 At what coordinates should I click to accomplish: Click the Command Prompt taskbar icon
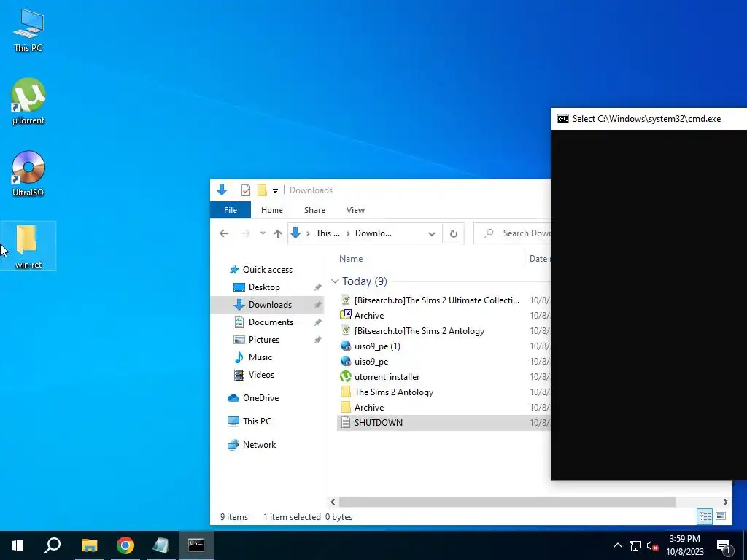click(x=196, y=545)
